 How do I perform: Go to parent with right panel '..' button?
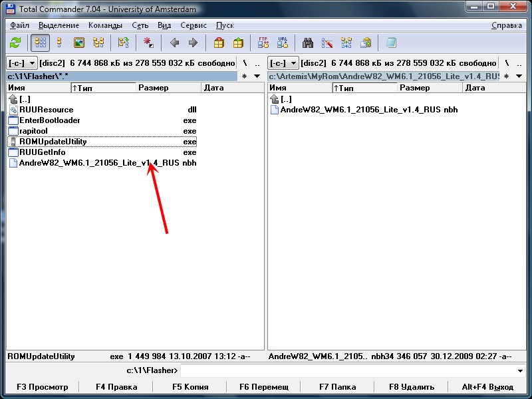pos(519,63)
